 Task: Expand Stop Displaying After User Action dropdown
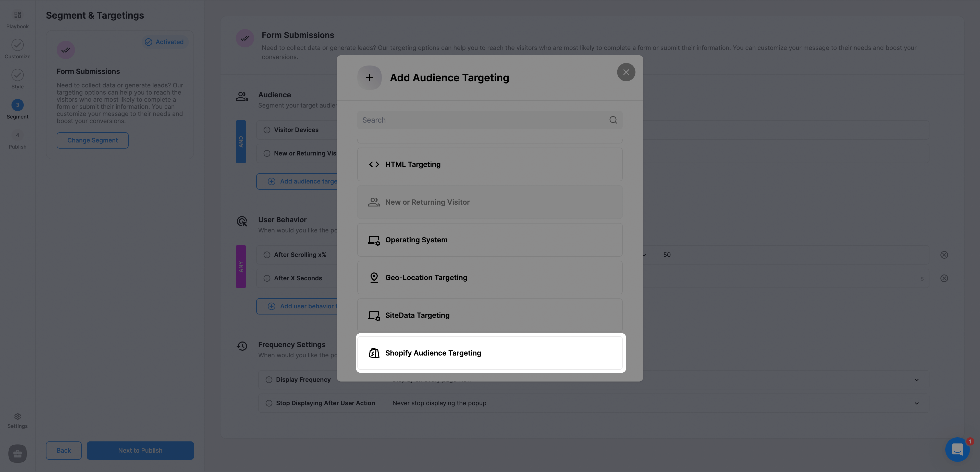coord(916,403)
